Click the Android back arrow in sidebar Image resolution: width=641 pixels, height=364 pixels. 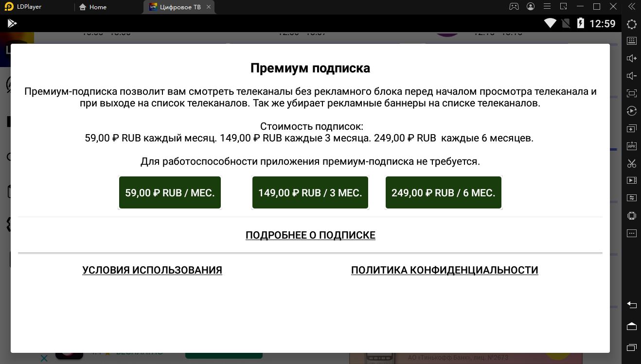631,305
